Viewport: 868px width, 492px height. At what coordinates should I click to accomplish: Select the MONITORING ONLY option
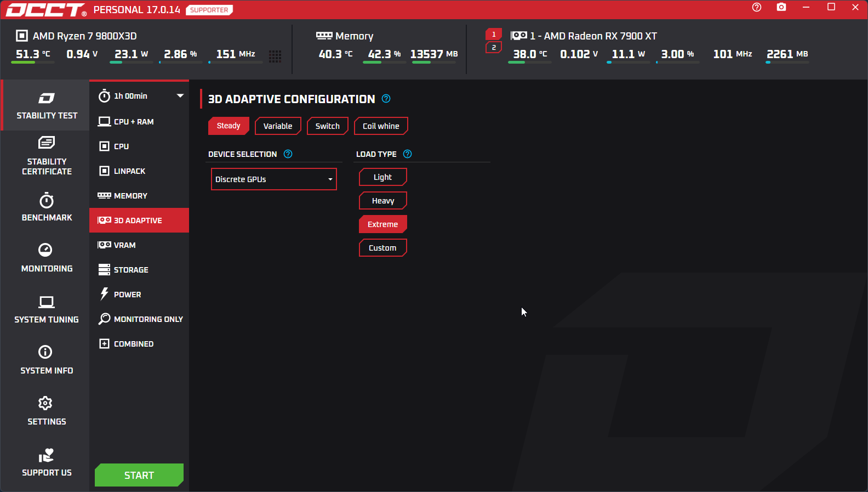139,319
